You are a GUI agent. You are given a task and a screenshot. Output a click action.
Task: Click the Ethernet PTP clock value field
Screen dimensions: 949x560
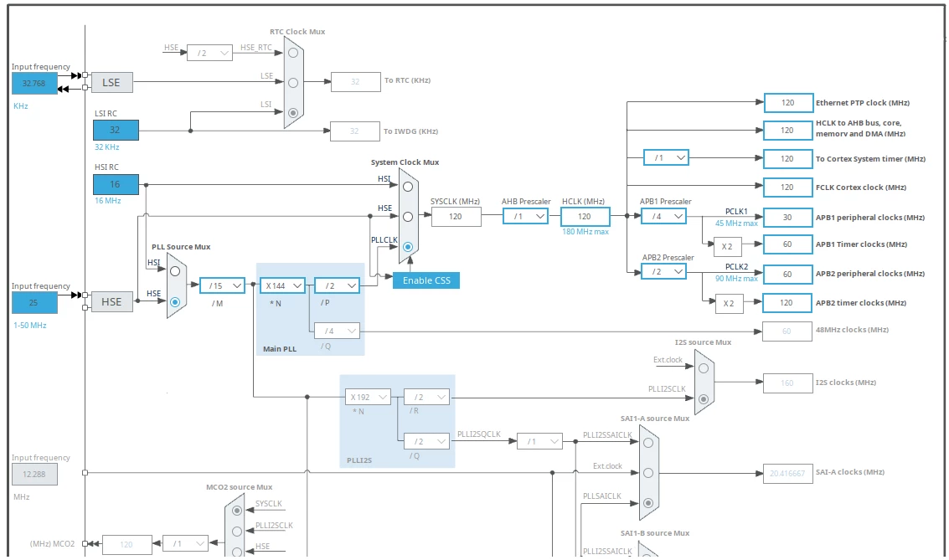click(788, 103)
